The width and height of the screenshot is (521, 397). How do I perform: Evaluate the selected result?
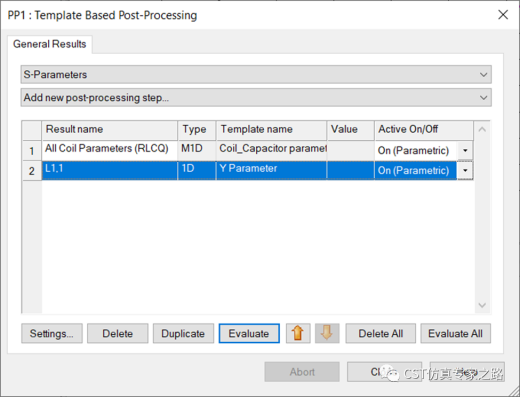pyautogui.click(x=249, y=333)
